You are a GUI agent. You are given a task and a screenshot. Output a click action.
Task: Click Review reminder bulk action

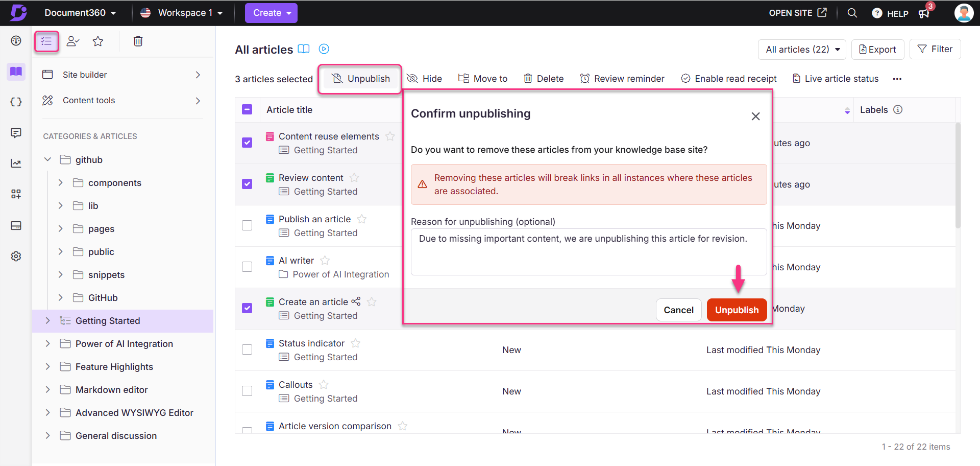pos(623,79)
